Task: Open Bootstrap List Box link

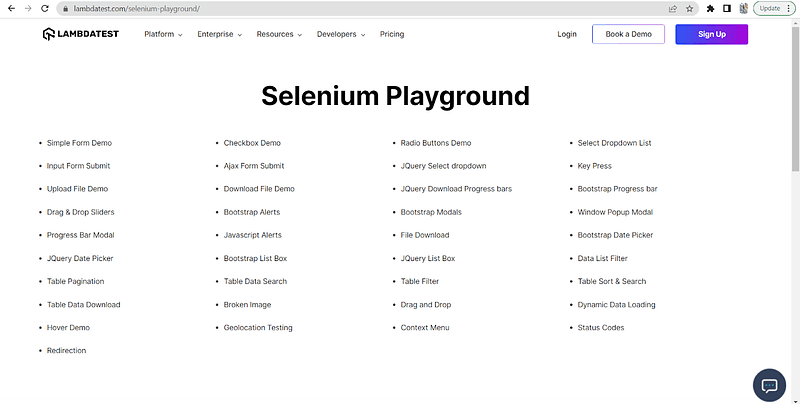Action: click(255, 258)
